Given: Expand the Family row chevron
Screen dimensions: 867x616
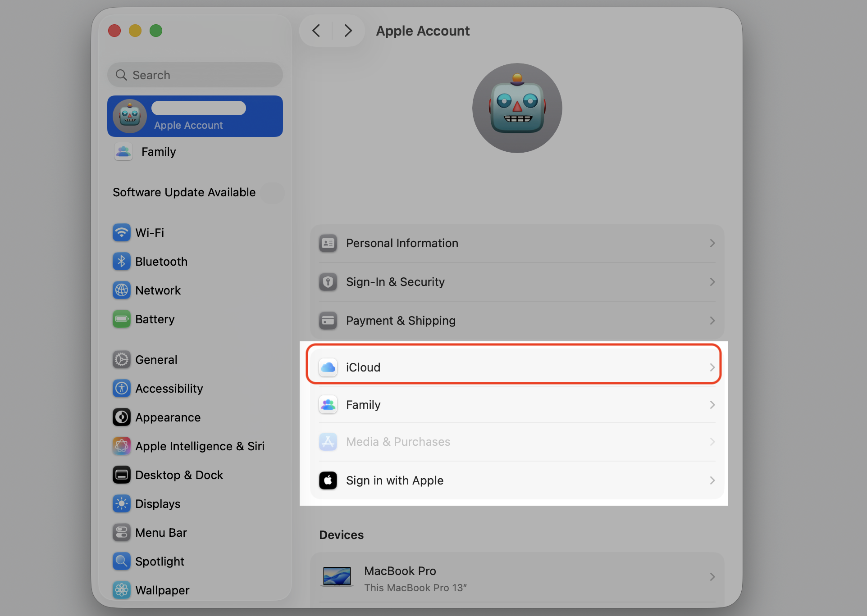Looking at the screenshot, I should (x=712, y=405).
